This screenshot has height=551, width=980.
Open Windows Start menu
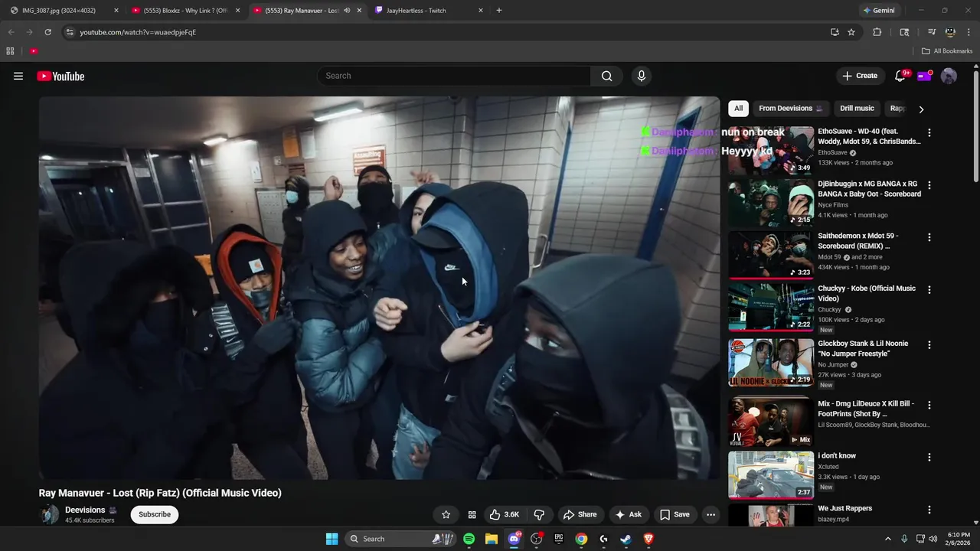point(332,539)
